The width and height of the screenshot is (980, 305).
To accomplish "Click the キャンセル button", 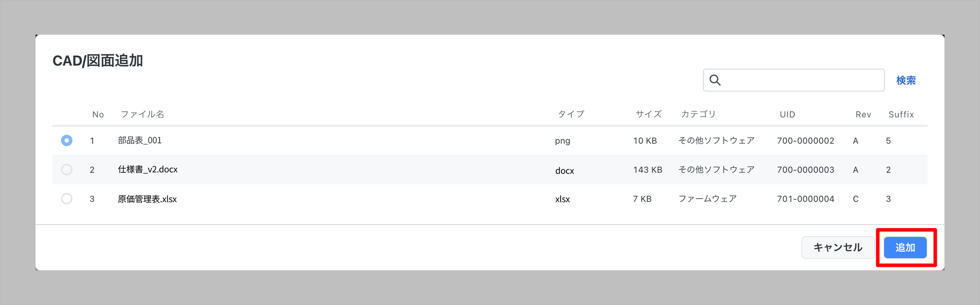I will pos(838,248).
